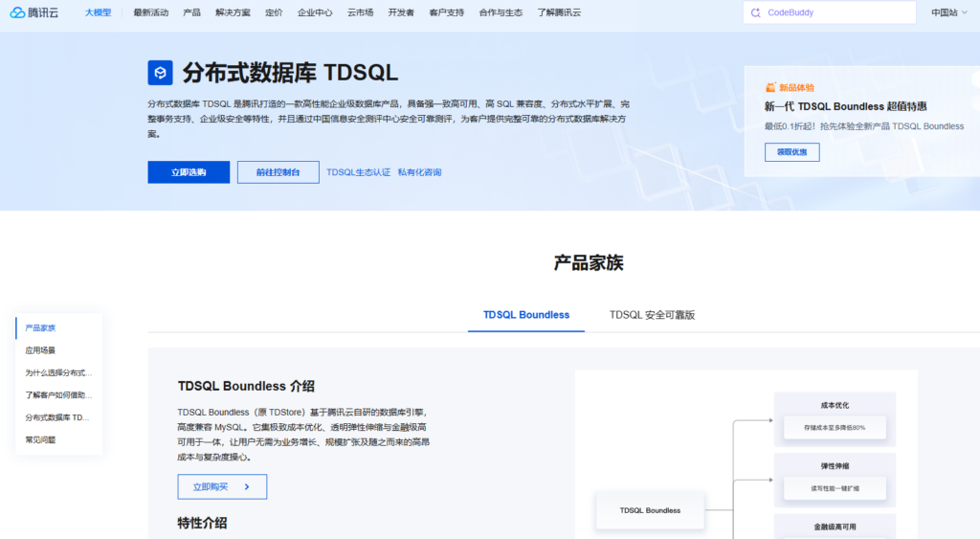Click the 存储成本至多降低80% label

(x=835, y=428)
